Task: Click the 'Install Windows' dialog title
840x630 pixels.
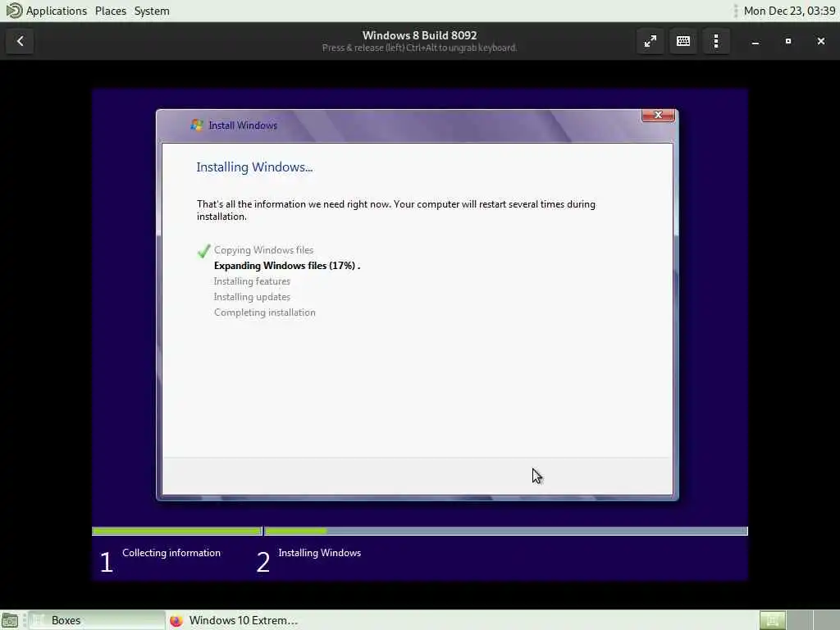Action: point(243,126)
